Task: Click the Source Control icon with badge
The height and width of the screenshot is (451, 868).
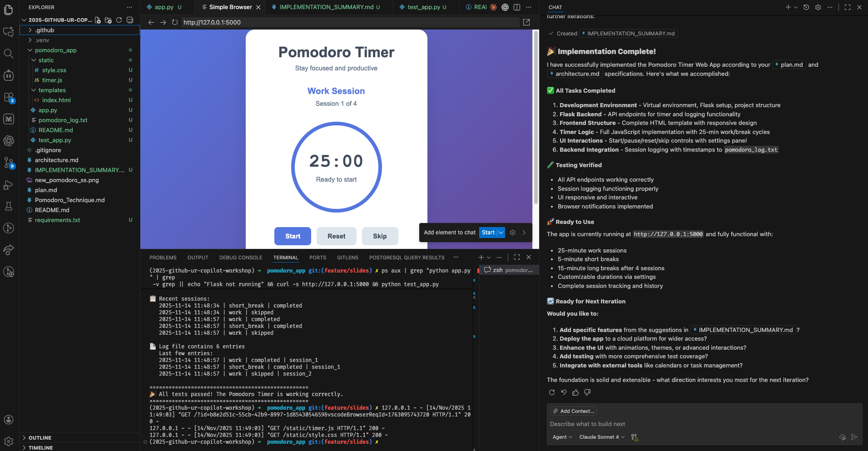Action: pyautogui.click(x=9, y=163)
